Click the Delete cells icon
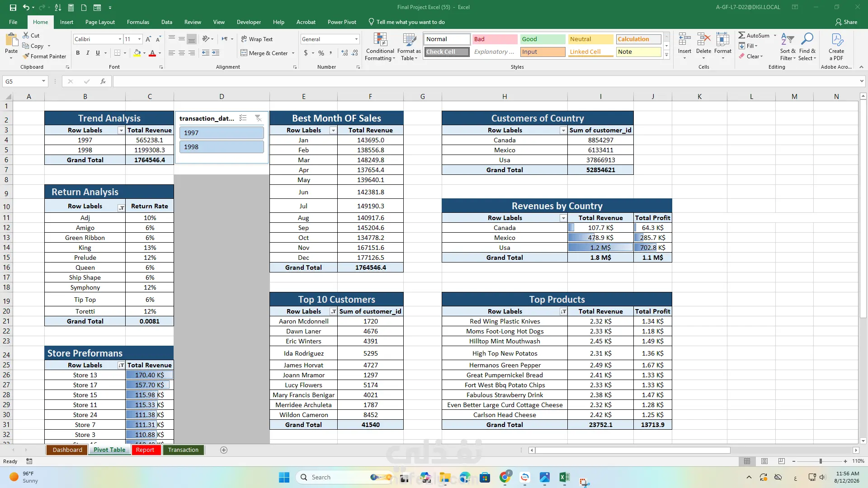Screen dimensions: 868x488 point(703,40)
